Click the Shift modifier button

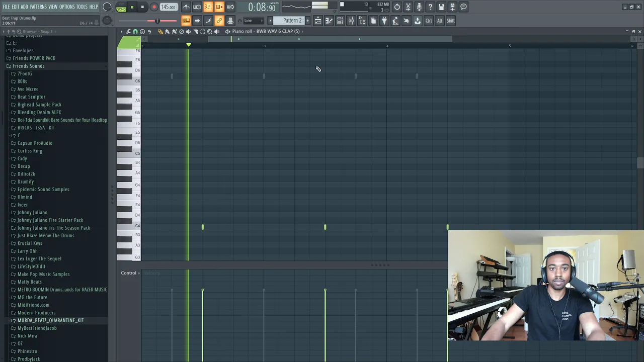[x=451, y=21]
